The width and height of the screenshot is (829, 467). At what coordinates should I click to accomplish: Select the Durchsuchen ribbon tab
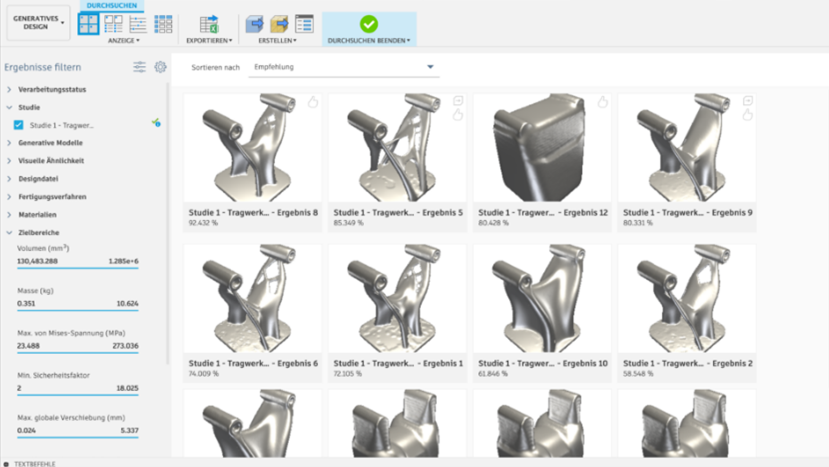(x=112, y=5)
